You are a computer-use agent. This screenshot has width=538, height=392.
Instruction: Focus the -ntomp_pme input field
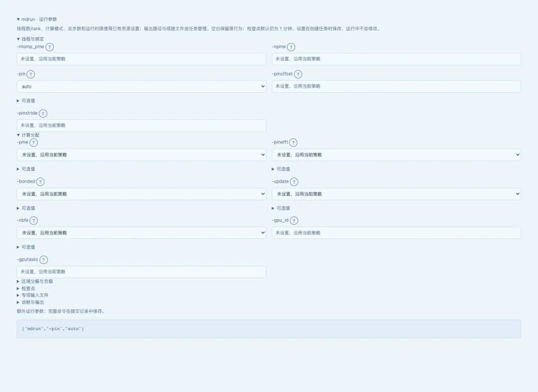[142, 59]
